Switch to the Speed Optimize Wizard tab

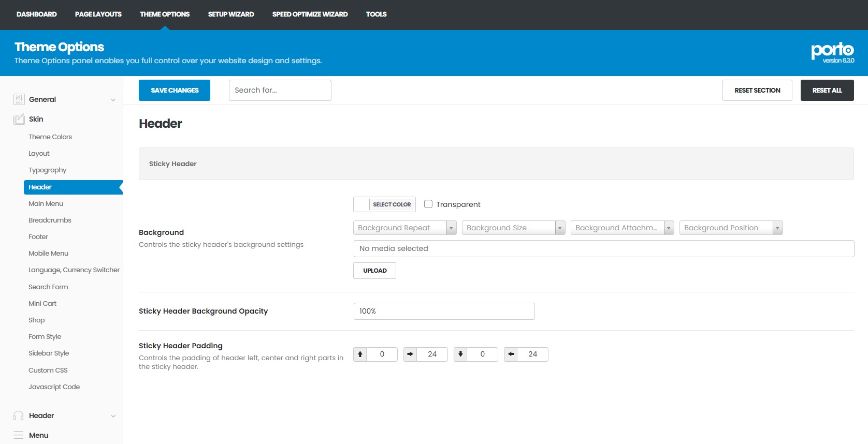tap(310, 14)
